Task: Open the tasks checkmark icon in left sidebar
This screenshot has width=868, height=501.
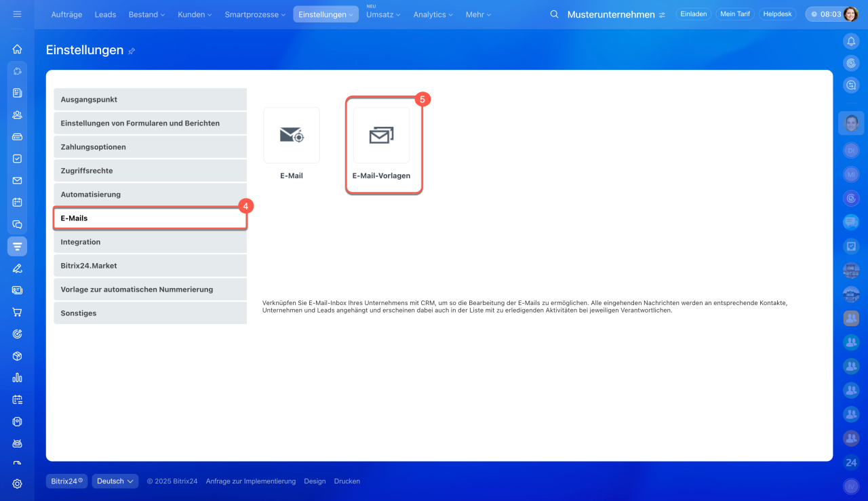Action: click(x=17, y=159)
